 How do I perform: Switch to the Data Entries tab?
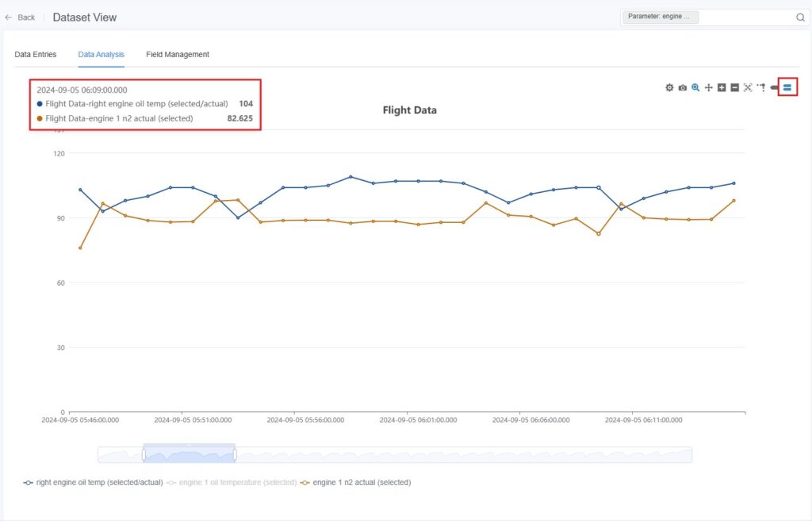point(36,55)
